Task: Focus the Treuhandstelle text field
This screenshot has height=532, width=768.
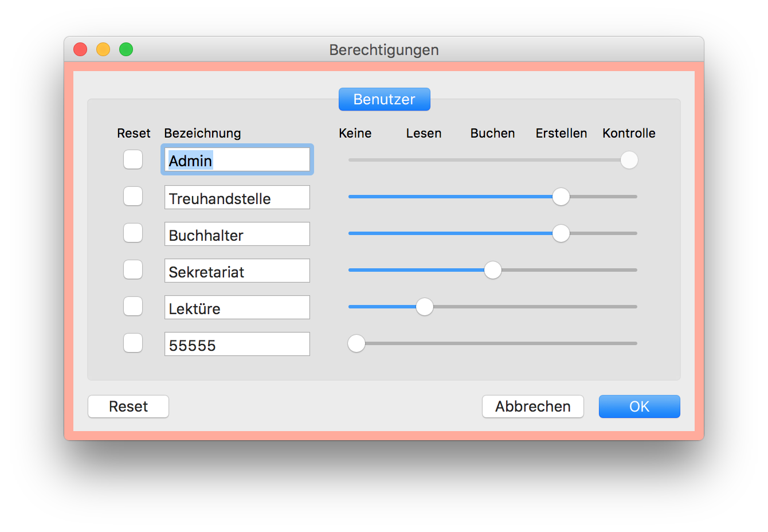Action: (x=237, y=197)
